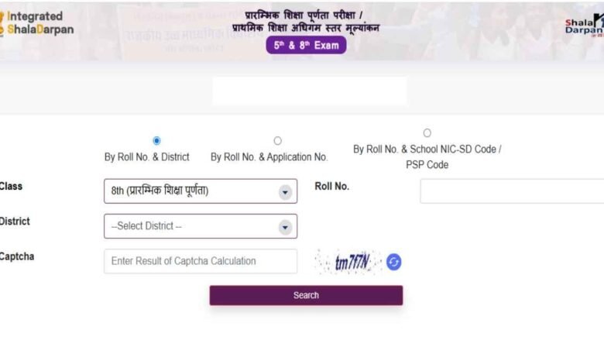This screenshot has height=364, width=604.
Task: Click the Class dropdown arrow icon
Action: coord(285,192)
